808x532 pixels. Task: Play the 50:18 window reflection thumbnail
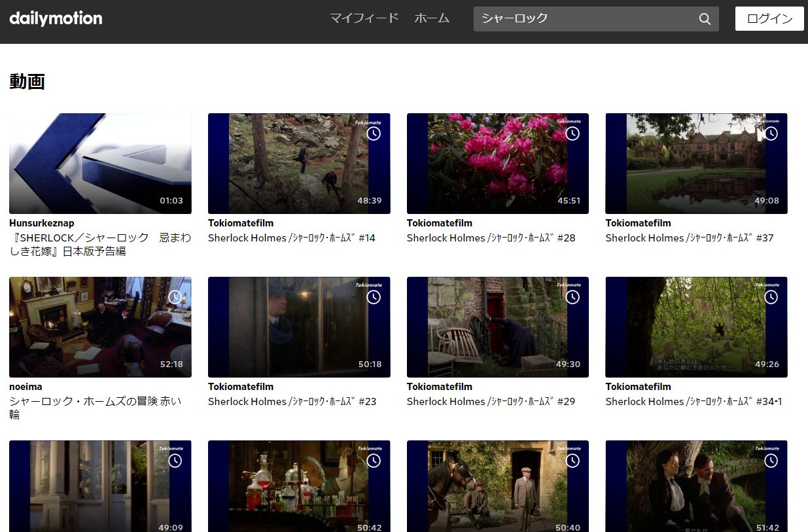click(x=299, y=327)
